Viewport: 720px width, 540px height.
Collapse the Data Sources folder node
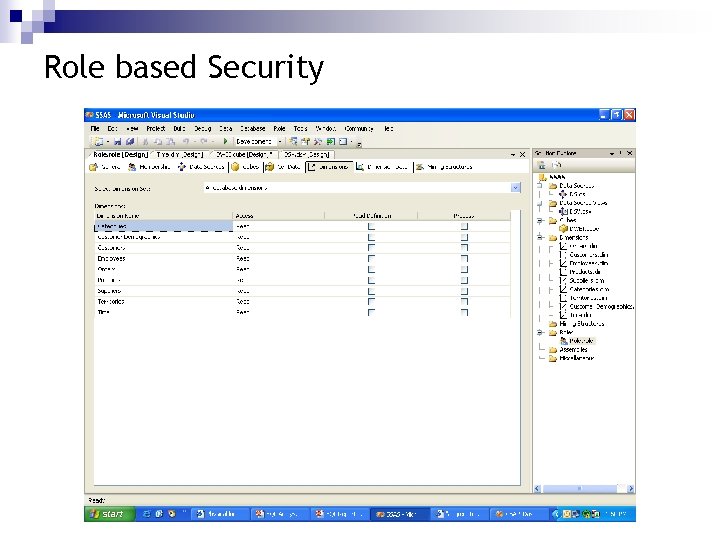540,186
